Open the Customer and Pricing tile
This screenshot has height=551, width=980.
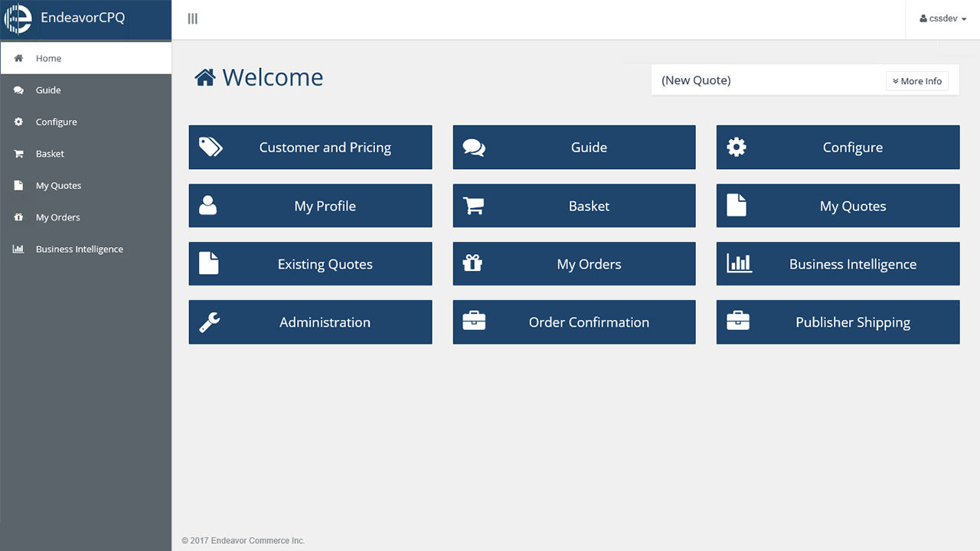[310, 147]
